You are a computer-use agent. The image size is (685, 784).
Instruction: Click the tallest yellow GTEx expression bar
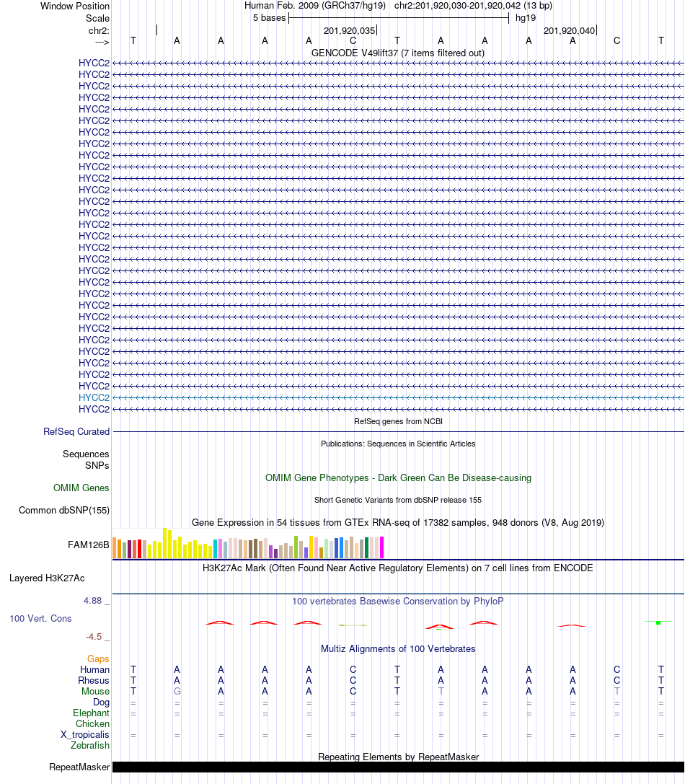click(165, 543)
